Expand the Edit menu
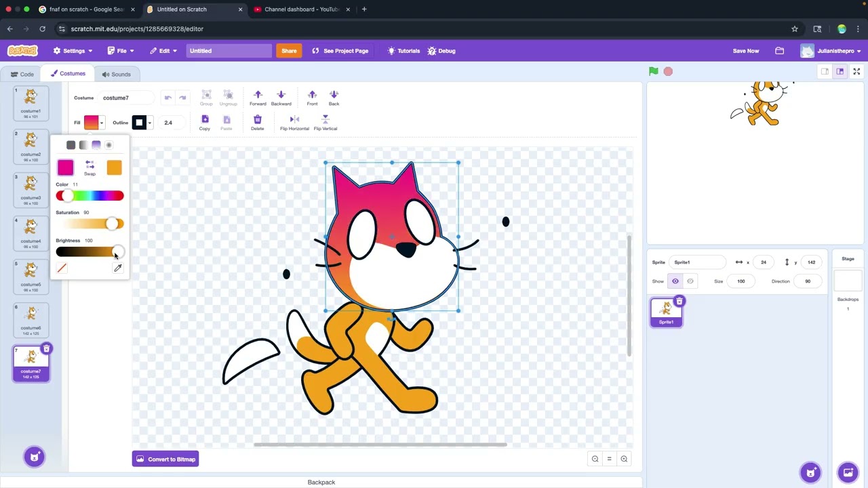 (x=163, y=51)
